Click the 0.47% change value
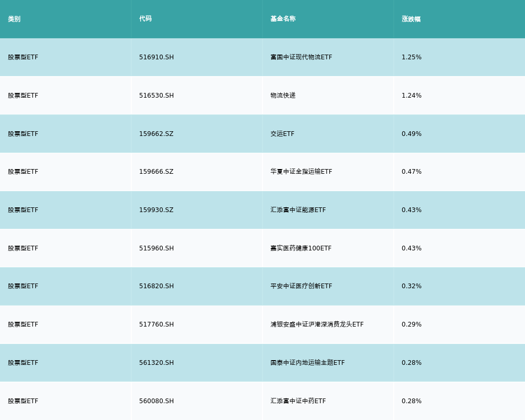Image resolution: width=525 pixels, height=420 pixels. click(x=412, y=172)
